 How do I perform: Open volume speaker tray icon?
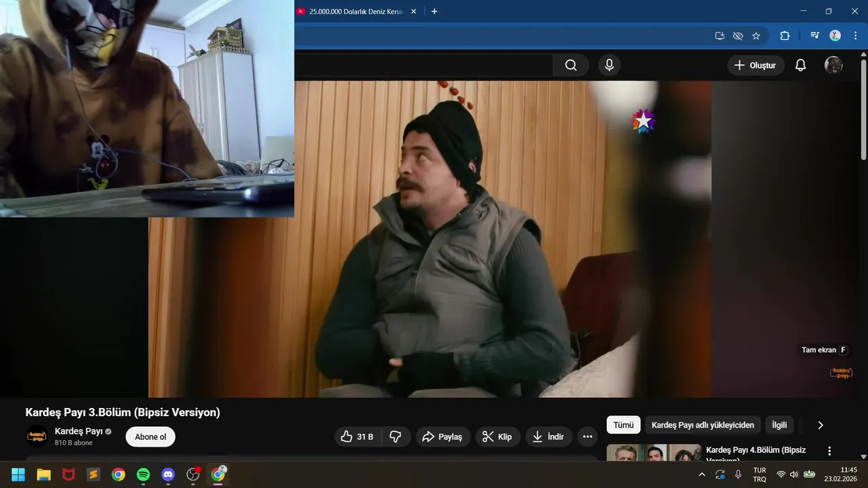[x=794, y=474]
